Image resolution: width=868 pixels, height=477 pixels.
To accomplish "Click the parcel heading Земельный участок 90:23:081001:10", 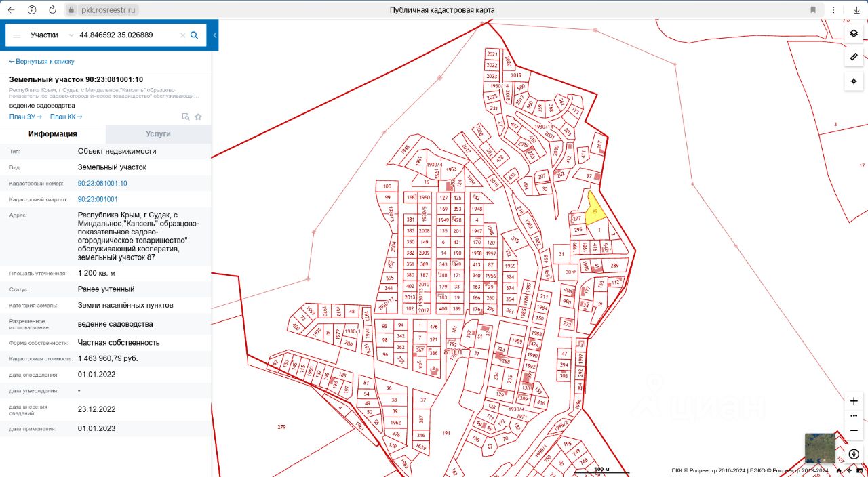I will [76, 79].
